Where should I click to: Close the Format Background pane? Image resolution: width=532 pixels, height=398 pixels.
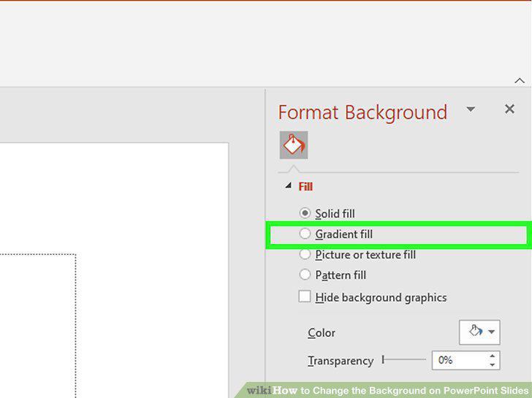coord(509,109)
